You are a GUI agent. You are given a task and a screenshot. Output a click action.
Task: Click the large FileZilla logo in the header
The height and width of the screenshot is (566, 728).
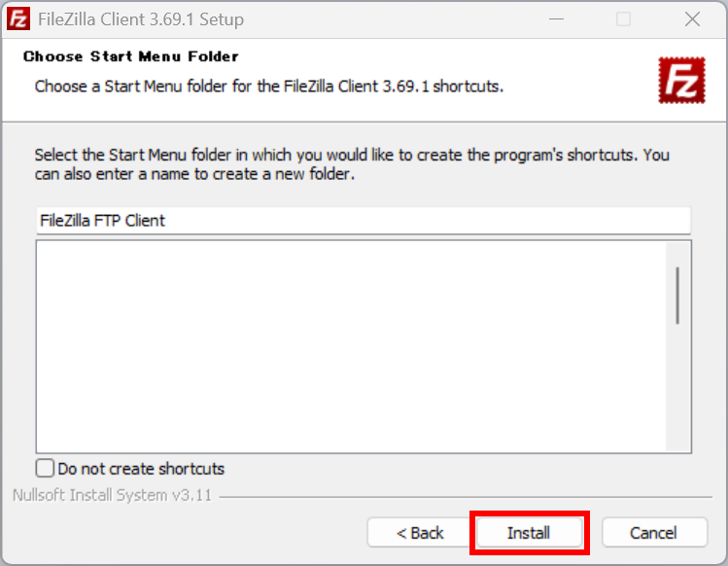pyautogui.click(x=681, y=80)
